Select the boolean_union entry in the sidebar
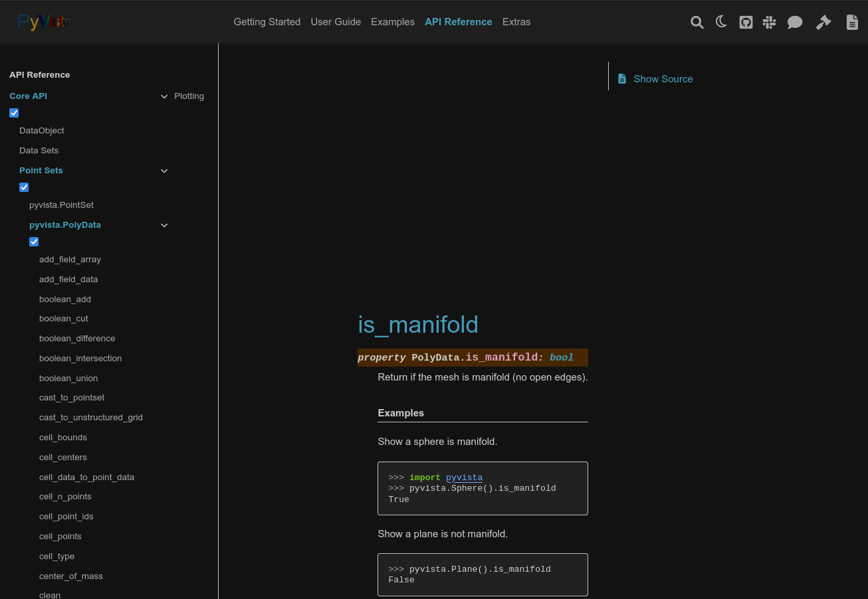The image size is (868, 599). (x=68, y=378)
